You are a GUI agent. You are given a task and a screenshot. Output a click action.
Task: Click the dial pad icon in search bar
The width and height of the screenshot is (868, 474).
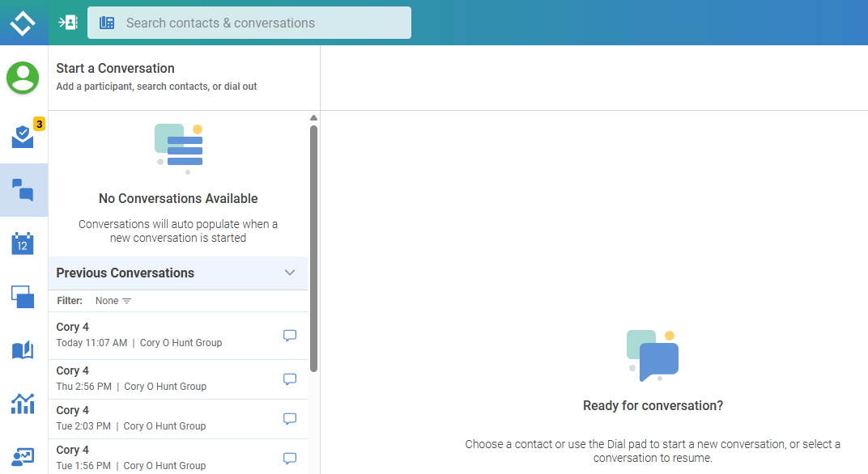coord(107,23)
